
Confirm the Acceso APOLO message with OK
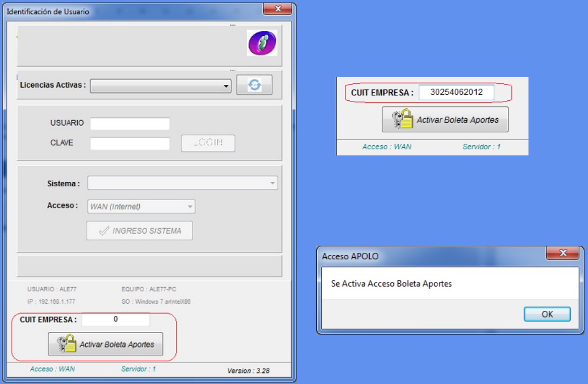click(547, 314)
